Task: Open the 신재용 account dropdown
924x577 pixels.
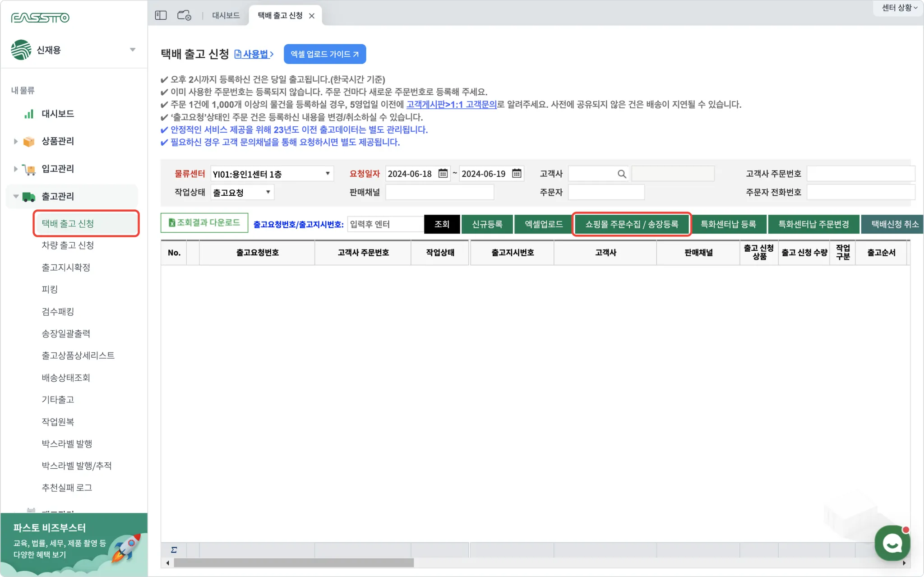Action: 133,50
